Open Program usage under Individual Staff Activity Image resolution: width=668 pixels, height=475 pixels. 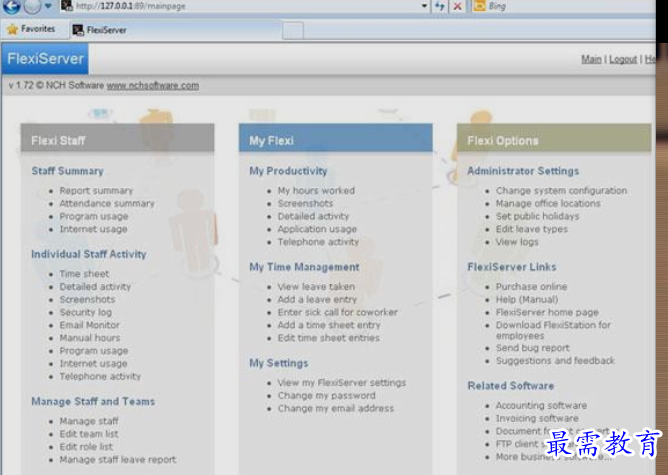coord(94,351)
